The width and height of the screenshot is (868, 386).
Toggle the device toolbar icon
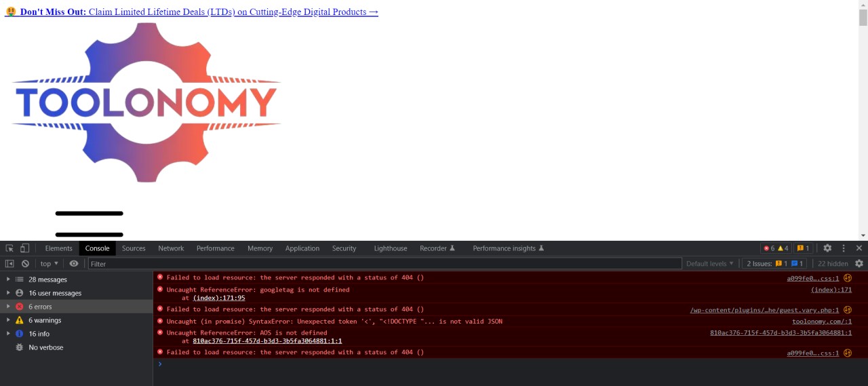(x=24, y=248)
